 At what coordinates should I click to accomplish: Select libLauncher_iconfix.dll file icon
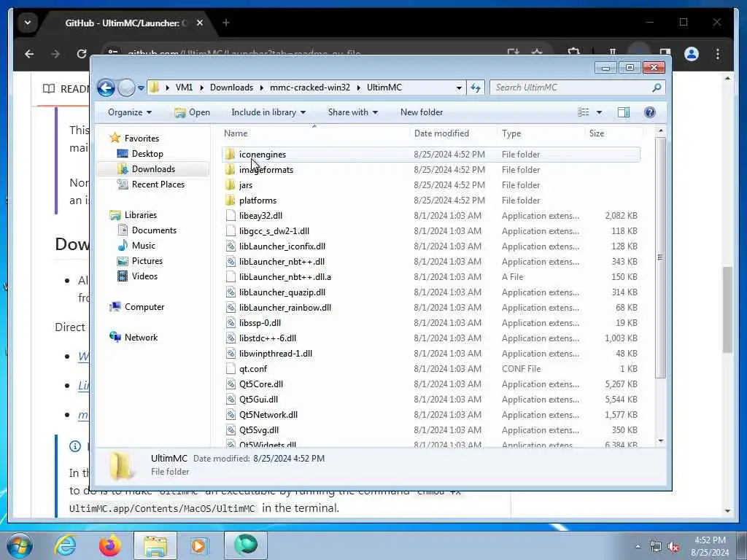(x=231, y=246)
